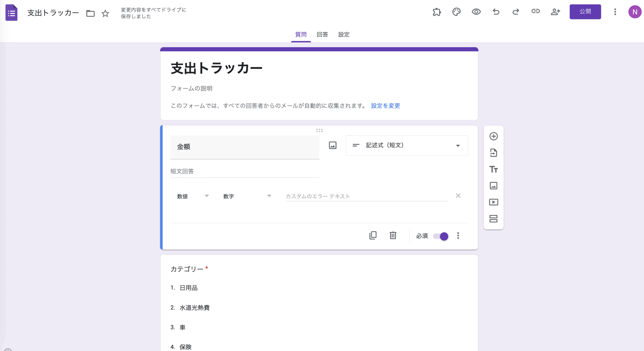Click the 設定を変更 link
Image resolution: width=644 pixels, height=351 pixels.
[x=385, y=106]
